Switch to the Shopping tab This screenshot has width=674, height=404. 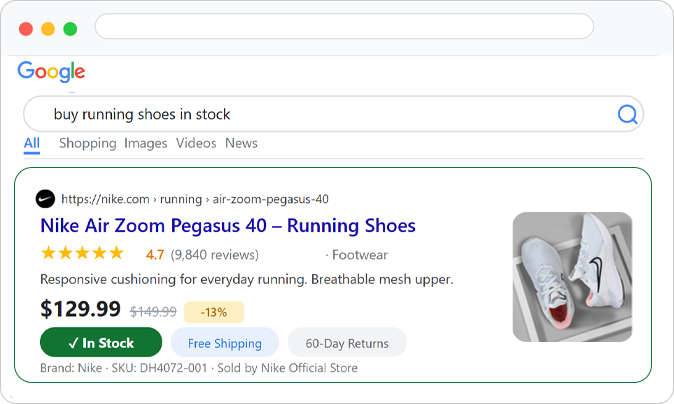click(88, 143)
